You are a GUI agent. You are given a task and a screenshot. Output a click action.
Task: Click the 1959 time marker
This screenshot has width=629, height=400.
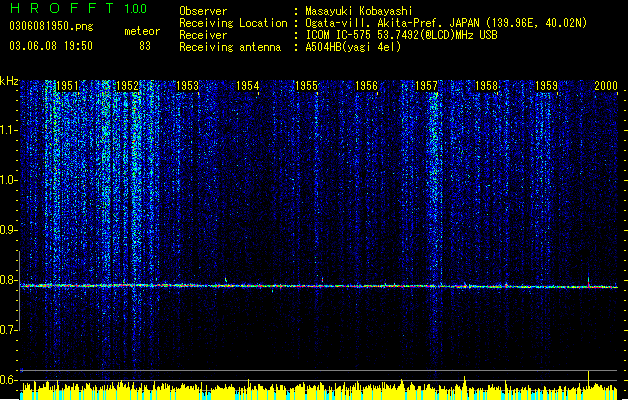tap(546, 86)
